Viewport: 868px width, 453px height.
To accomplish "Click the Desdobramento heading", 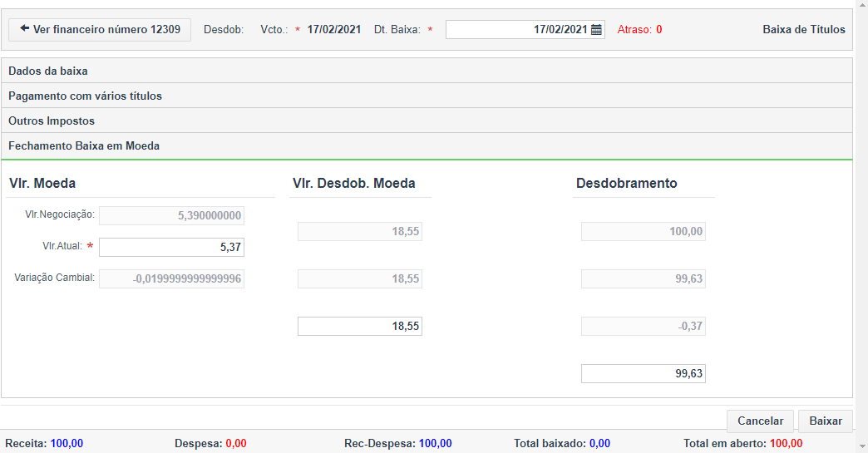I will [627, 183].
